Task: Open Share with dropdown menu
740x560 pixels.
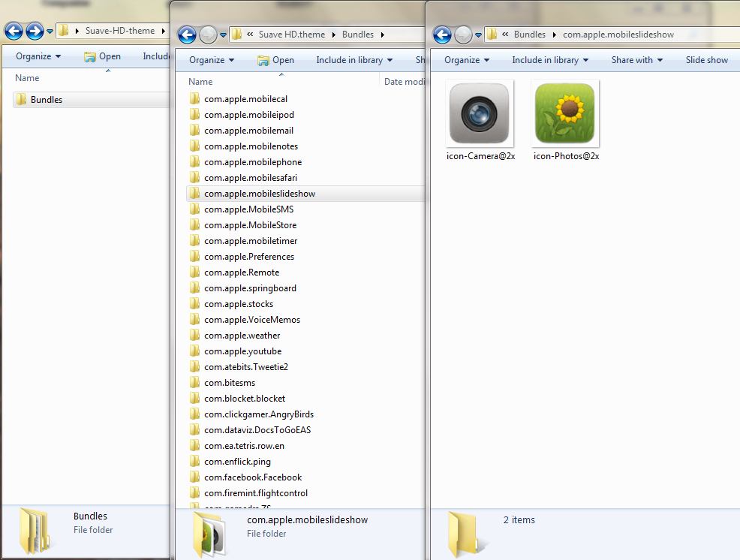Action: [x=637, y=60]
